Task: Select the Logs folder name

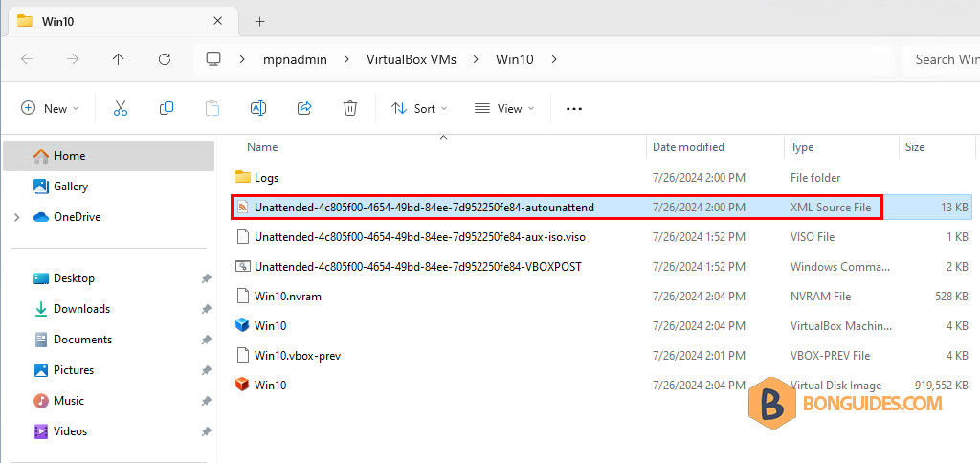Action: click(x=266, y=178)
